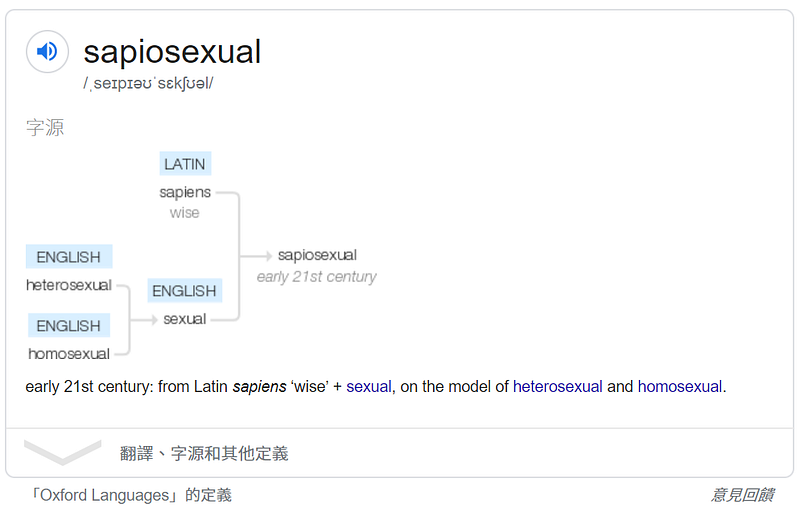Open 翻譯、字源和其他定義 section
The height and width of the screenshot is (508, 800).
(204, 453)
